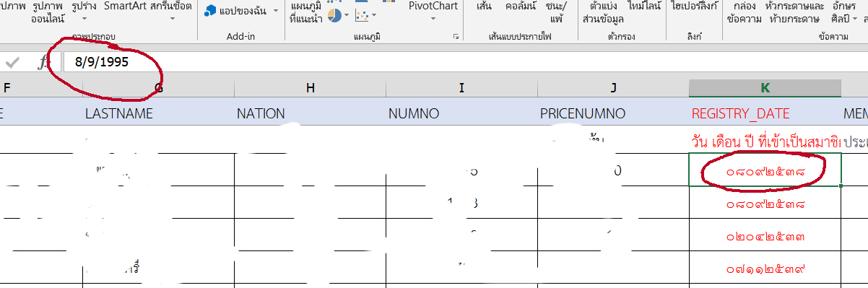The height and width of the screenshot is (288, 868).
Task: Click the insert function fx icon
Action: click(x=43, y=62)
